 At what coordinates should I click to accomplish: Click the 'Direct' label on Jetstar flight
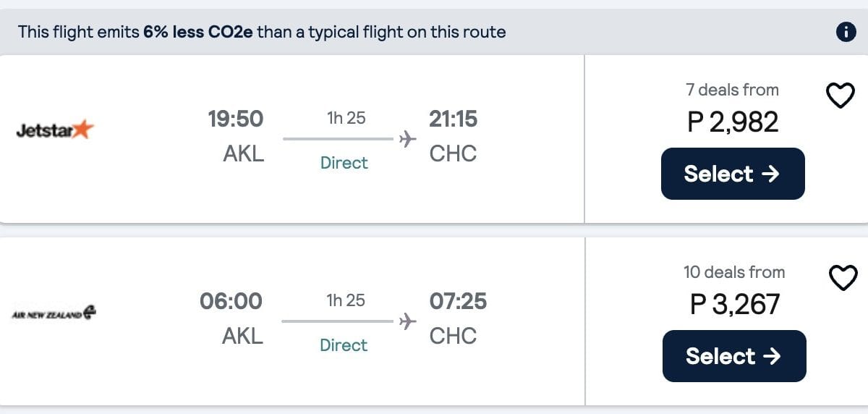pyautogui.click(x=344, y=163)
